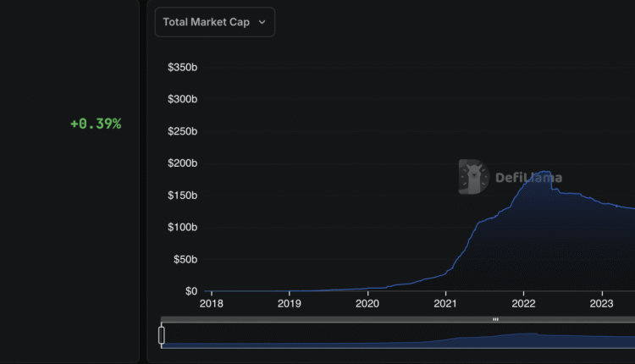This screenshot has width=635, height=364.
Task: Click the $350b label on the y-axis
Action: point(183,67)
